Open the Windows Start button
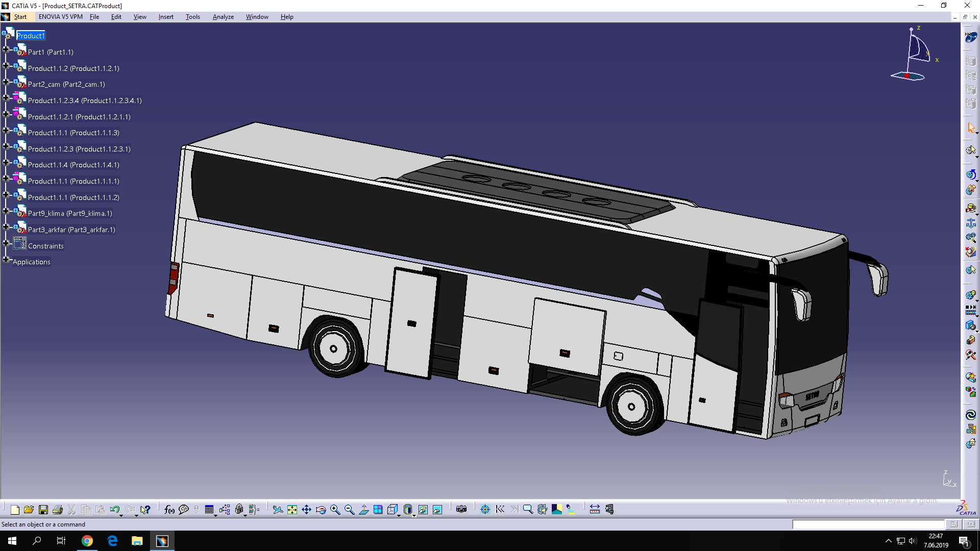This screenshot has height=551, width=980. tap(12, 541)
